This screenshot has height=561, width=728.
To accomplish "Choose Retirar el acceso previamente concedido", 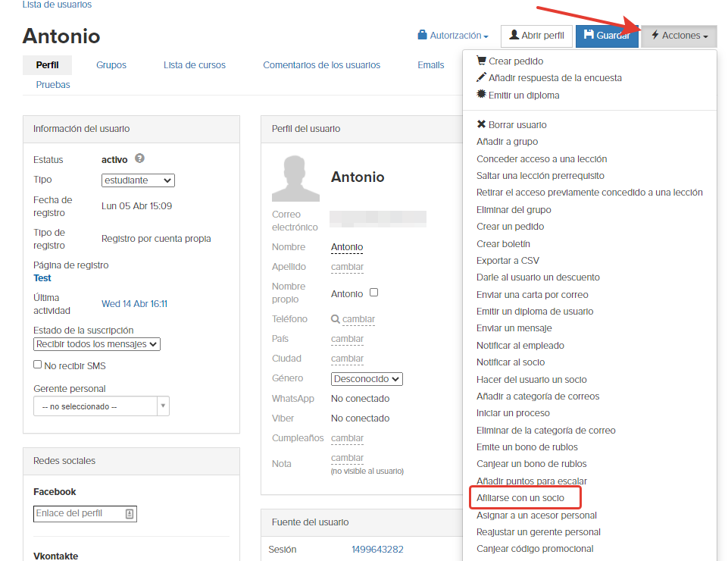I will 589,192.
